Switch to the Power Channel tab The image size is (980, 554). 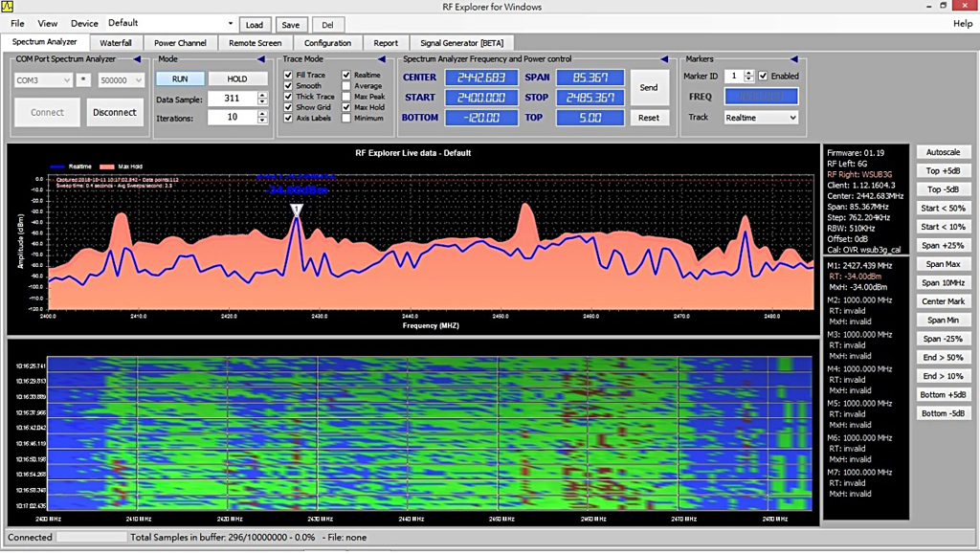click(x=180, y=43)
